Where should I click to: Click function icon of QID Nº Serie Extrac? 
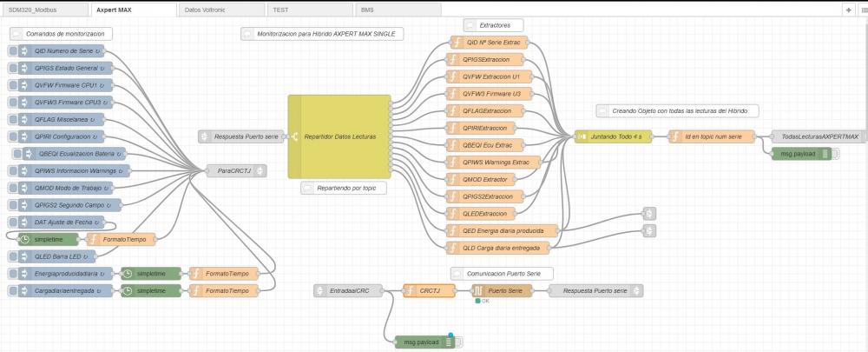coord(457,43)
